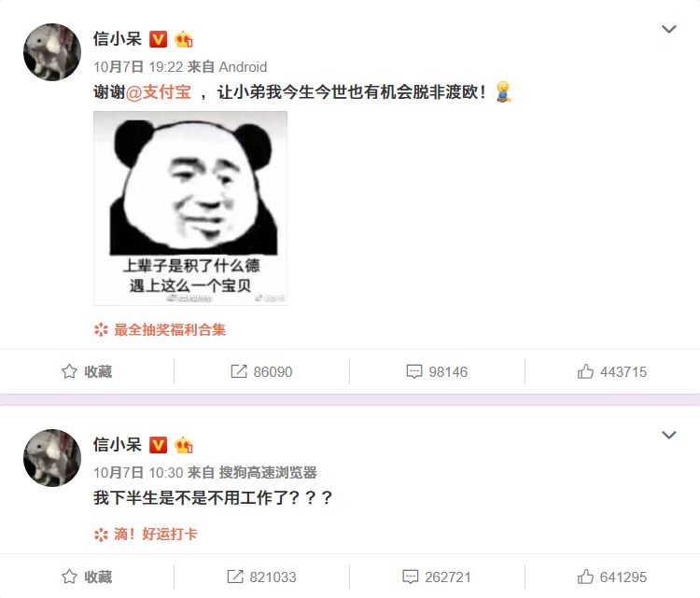Favorite the first post via star icon

87,371
